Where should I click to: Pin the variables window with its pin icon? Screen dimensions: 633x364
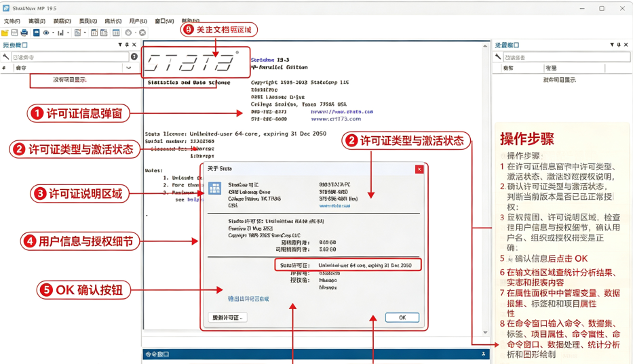[x=619, y=45]
